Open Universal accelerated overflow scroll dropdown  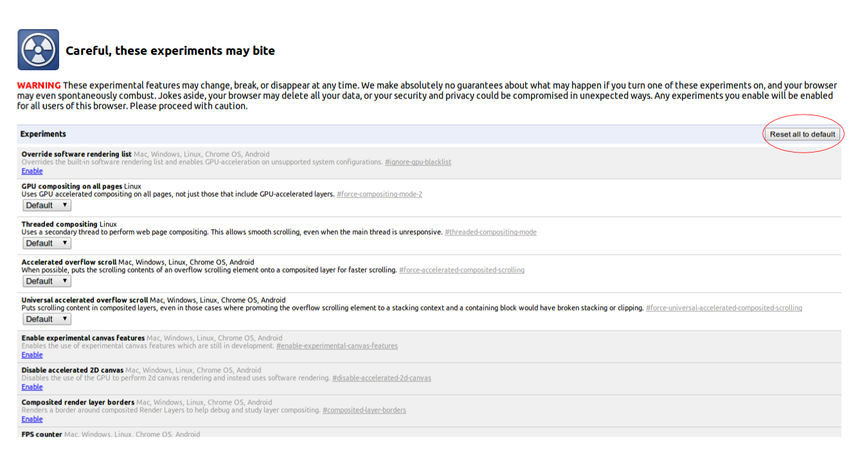46,319
